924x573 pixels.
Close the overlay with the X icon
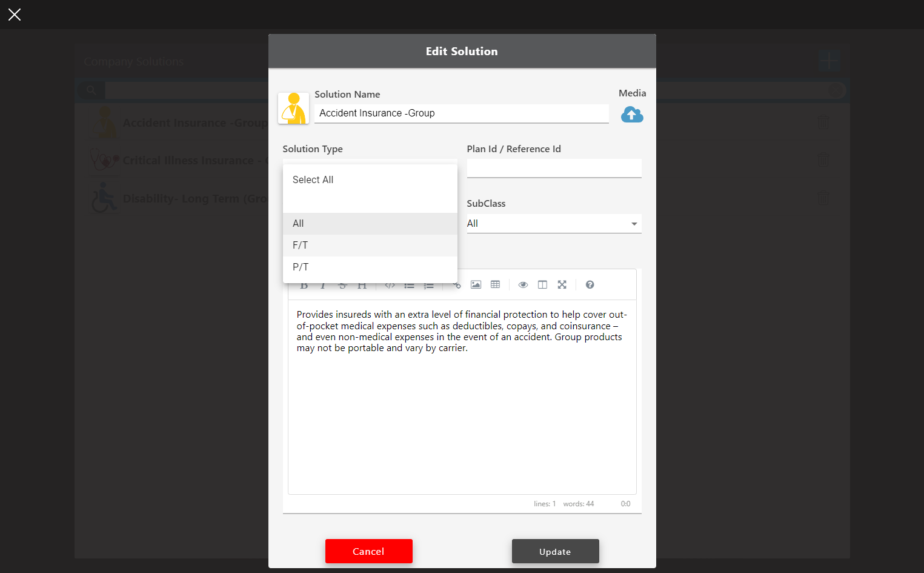point(15,15)
